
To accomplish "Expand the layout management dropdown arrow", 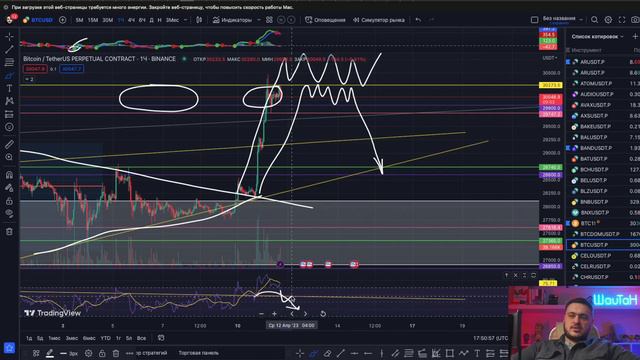I will tap(581, 20).
